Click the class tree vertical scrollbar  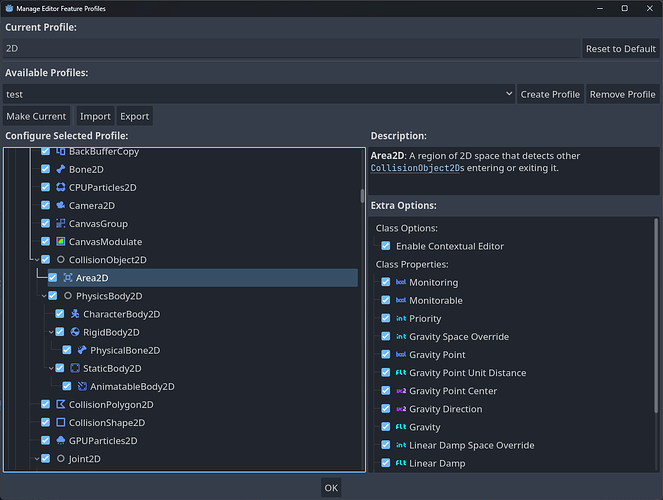[x=362, y=196]
